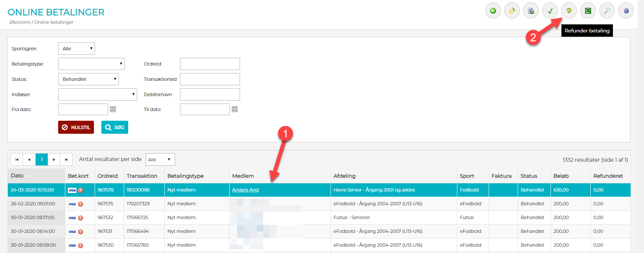The image size is (644, 253).
Task: Sort the table by the Dato column
Action: (18, 176)
